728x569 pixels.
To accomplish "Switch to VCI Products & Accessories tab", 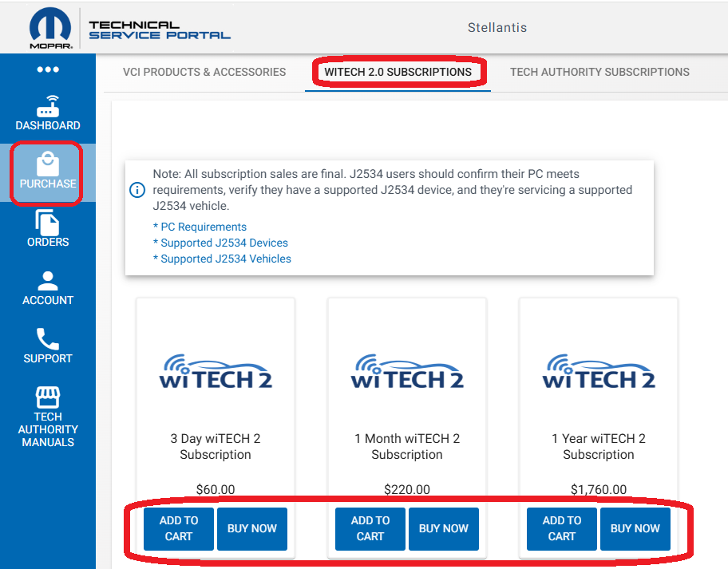I will coord(204,72).
